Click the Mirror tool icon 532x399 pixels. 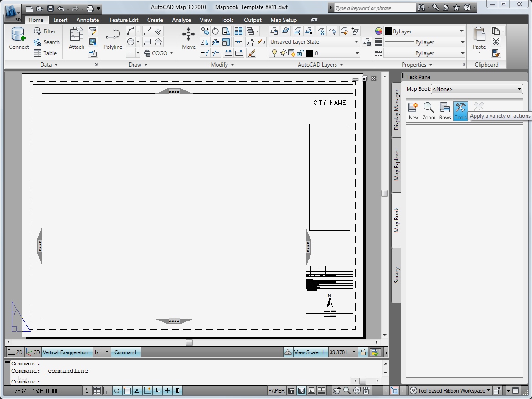205,42
